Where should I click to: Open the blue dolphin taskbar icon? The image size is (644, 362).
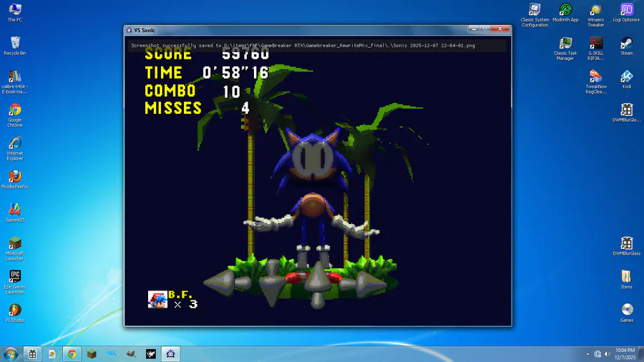pos(112,354)
